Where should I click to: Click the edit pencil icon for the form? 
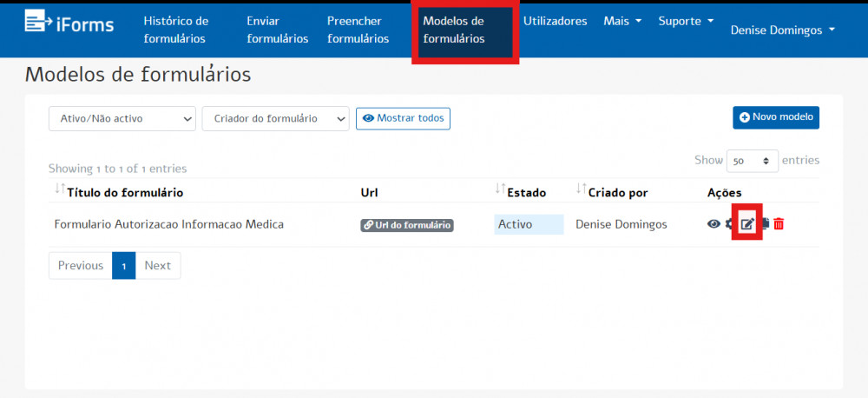(x=747, y=224)
